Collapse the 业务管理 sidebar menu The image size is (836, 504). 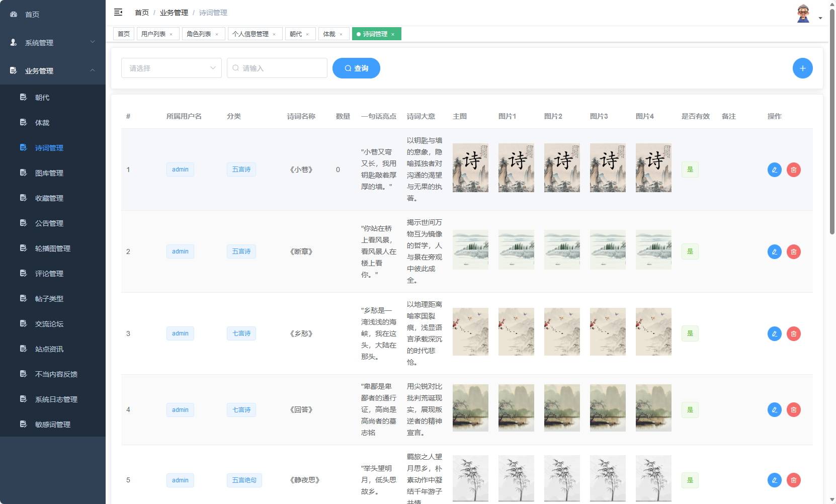coord(53,71)
